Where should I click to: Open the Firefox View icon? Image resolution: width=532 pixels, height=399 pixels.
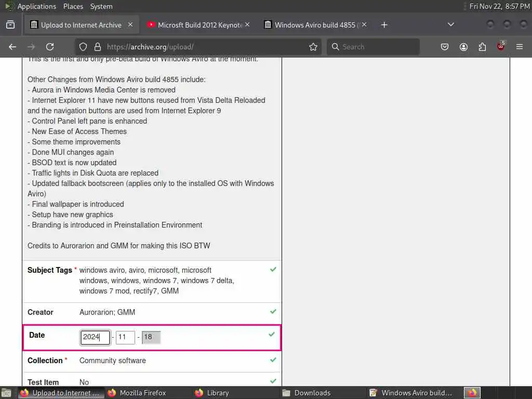click(x=10, y=25)
